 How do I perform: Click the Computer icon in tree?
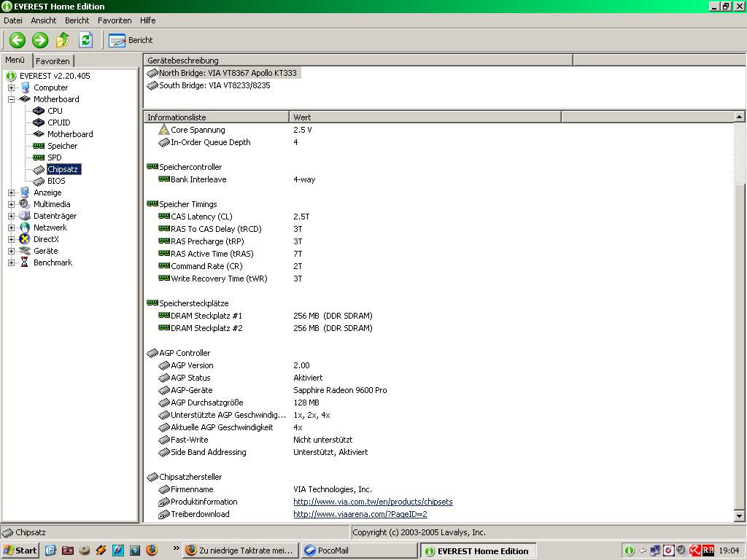point(25,87)
